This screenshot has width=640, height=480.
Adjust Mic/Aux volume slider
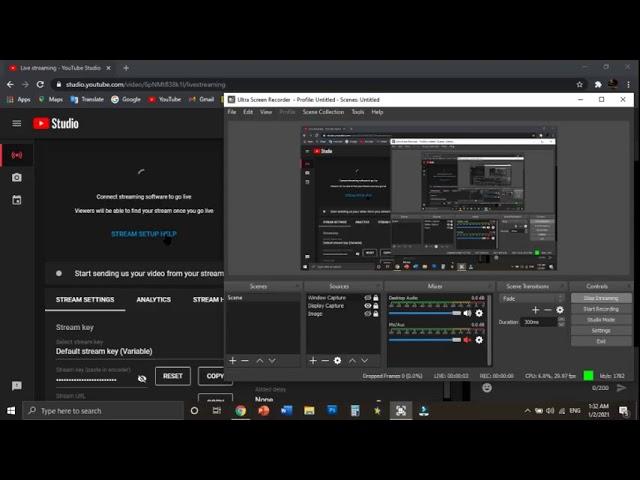pos(425,340)
